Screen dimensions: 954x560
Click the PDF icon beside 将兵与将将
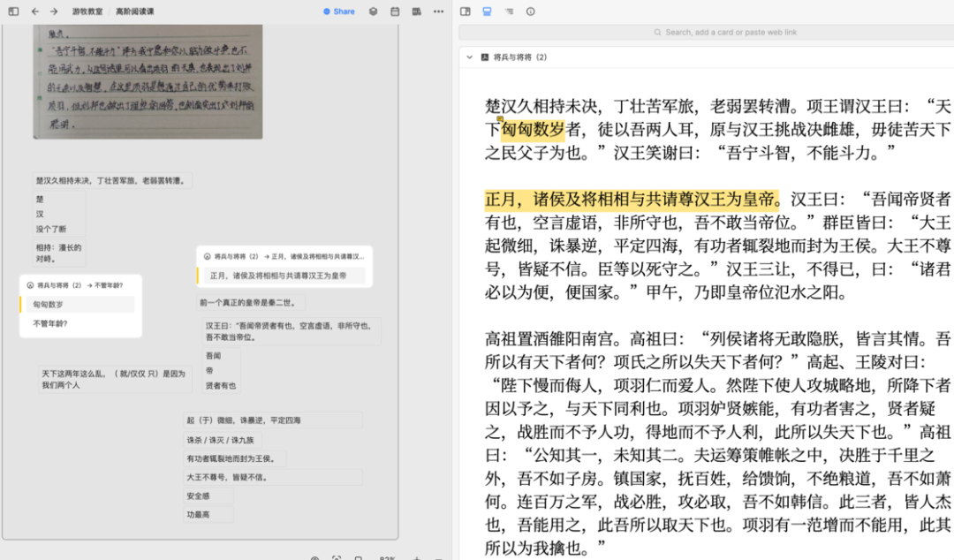(485, 57)
